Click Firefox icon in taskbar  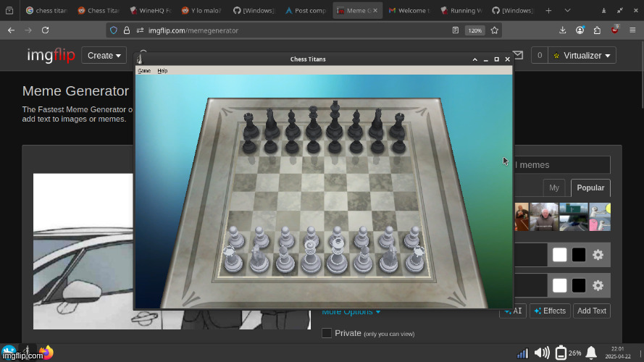click(x=47, y=352)
